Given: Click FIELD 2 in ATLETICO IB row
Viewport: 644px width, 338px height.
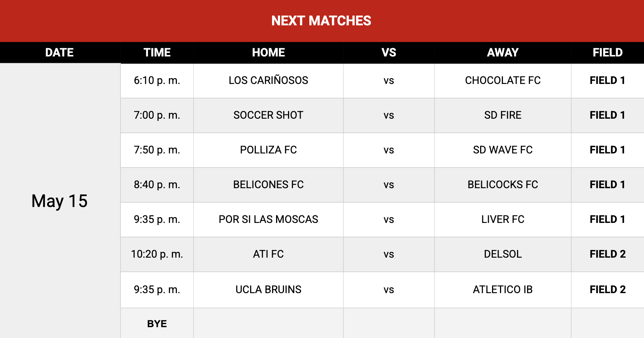Looking at the screenshot, I should (x=608, y=290).
